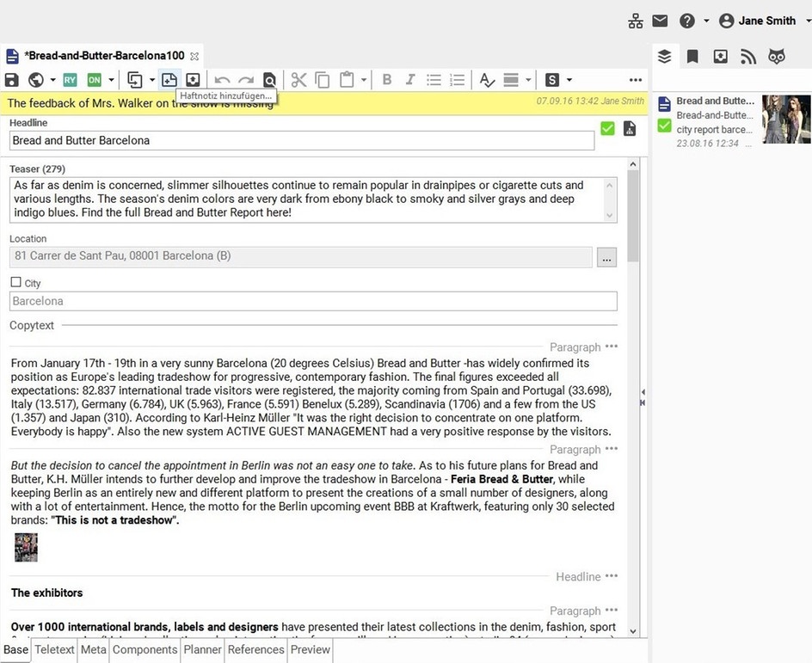Click the upload-into-box toolbar icon

click(194, 80)
